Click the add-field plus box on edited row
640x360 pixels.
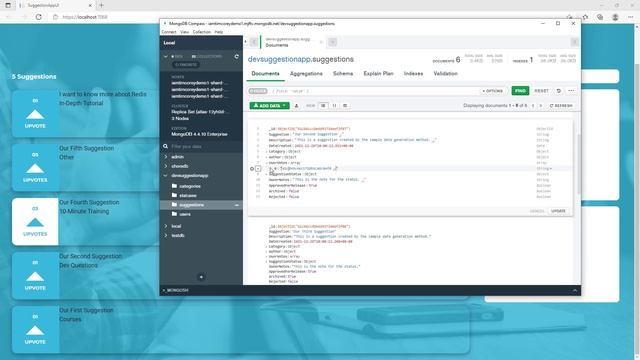coord(258,169)
